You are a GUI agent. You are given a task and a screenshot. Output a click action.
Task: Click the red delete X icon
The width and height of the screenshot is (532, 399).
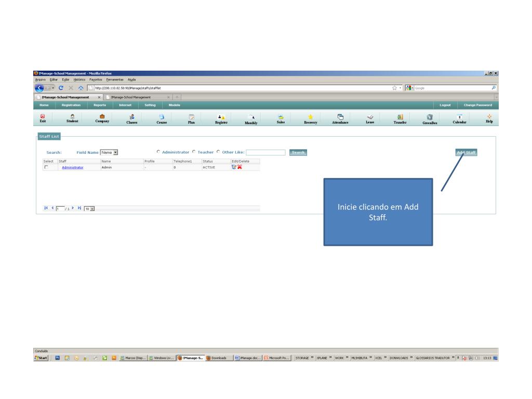point(240,167)
